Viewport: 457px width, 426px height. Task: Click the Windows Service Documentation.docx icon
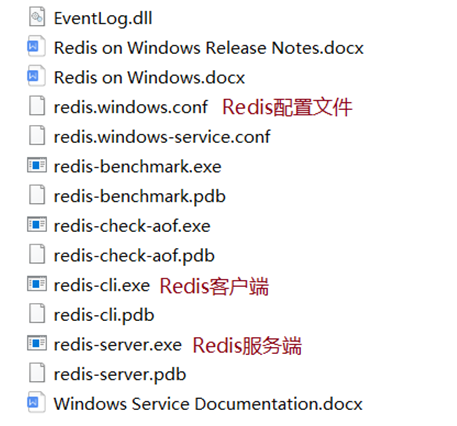tap(36, 403)
